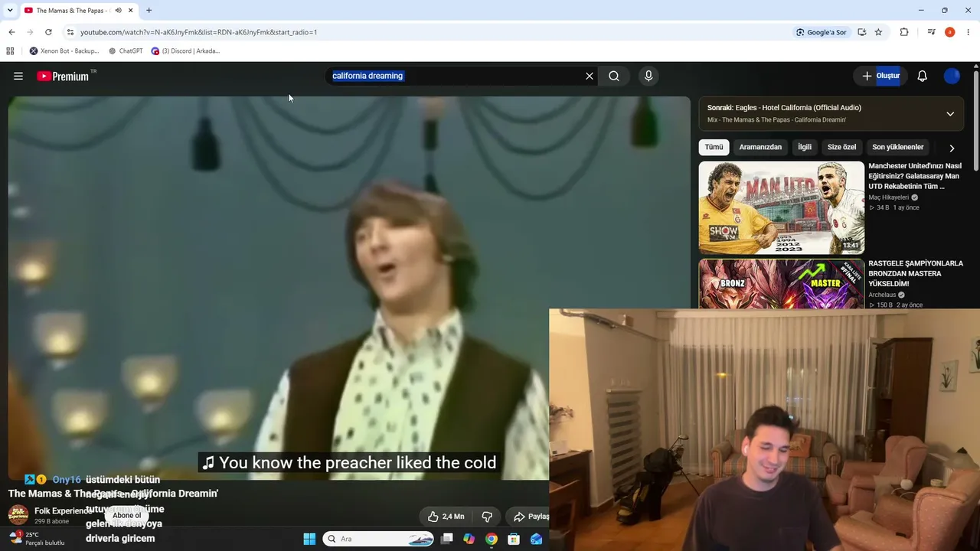The height and width of the screenshot is (551, 980).
Task: Run search with the magnifier button
Action: pyautogui.click(x=614, y=76)
